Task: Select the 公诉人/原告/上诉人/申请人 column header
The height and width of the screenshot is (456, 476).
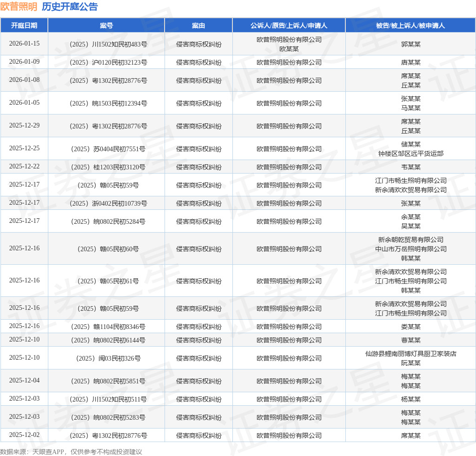Action: (x=289, y=26)
